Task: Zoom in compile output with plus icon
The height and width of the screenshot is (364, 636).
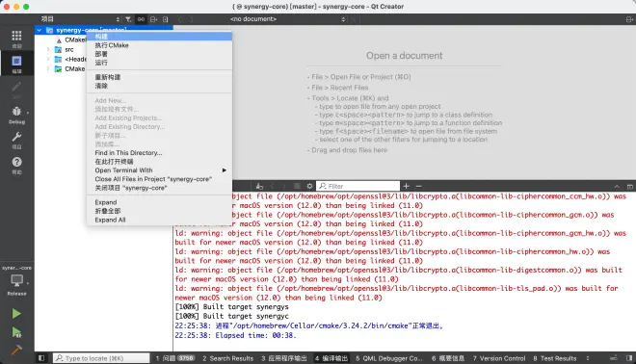Action: pyautogui.click(x=406, y=186)
